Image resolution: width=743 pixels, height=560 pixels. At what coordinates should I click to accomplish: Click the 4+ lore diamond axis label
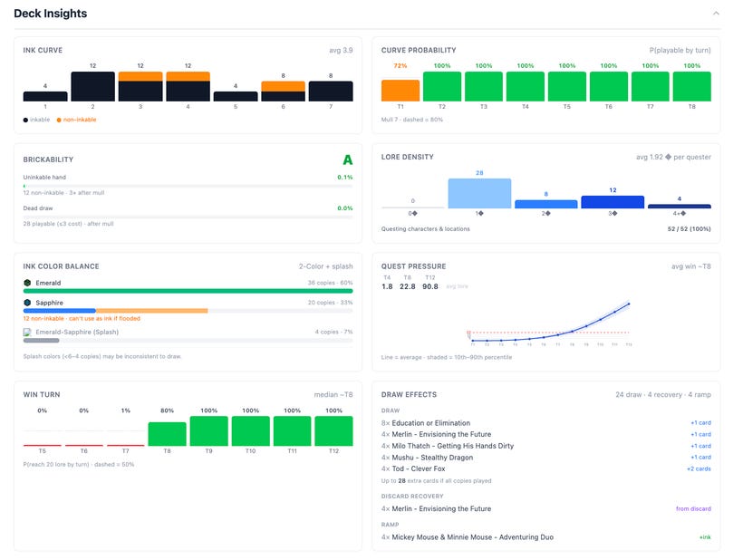[x=680, y=213]
